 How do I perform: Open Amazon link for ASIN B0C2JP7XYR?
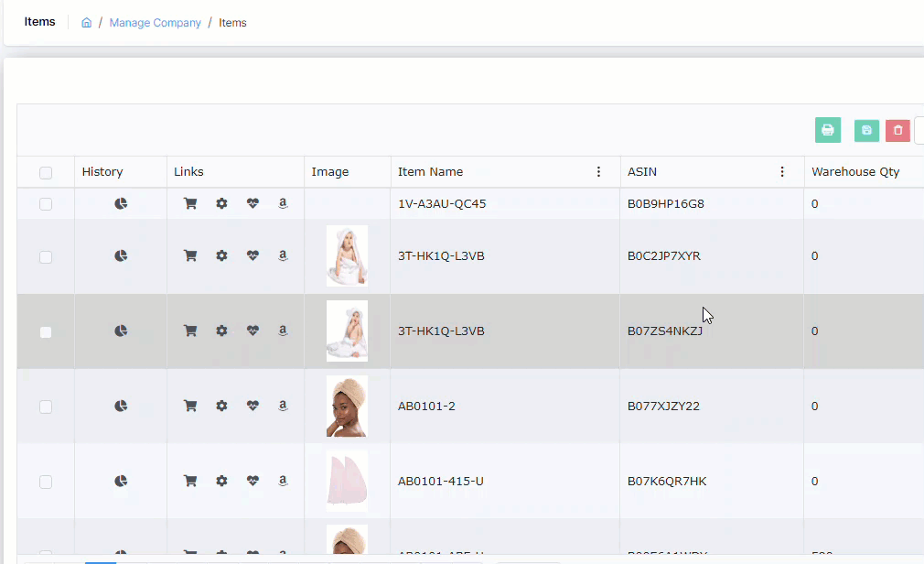click(283, 255)
